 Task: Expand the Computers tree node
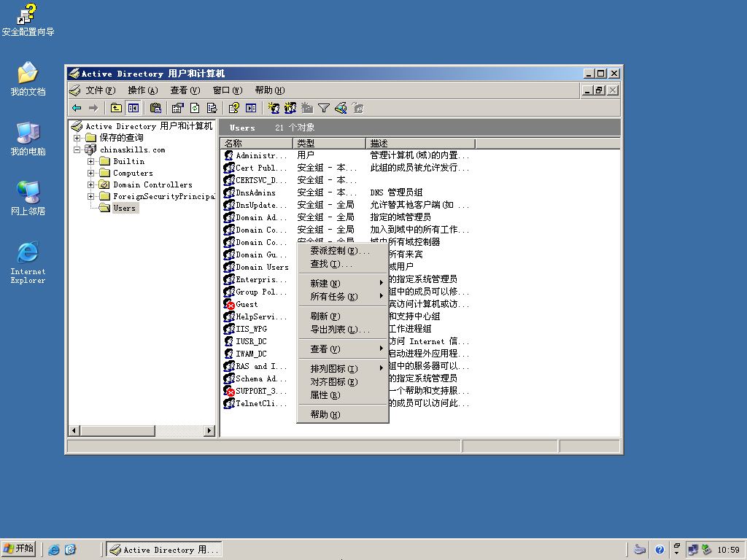point(90,173)
